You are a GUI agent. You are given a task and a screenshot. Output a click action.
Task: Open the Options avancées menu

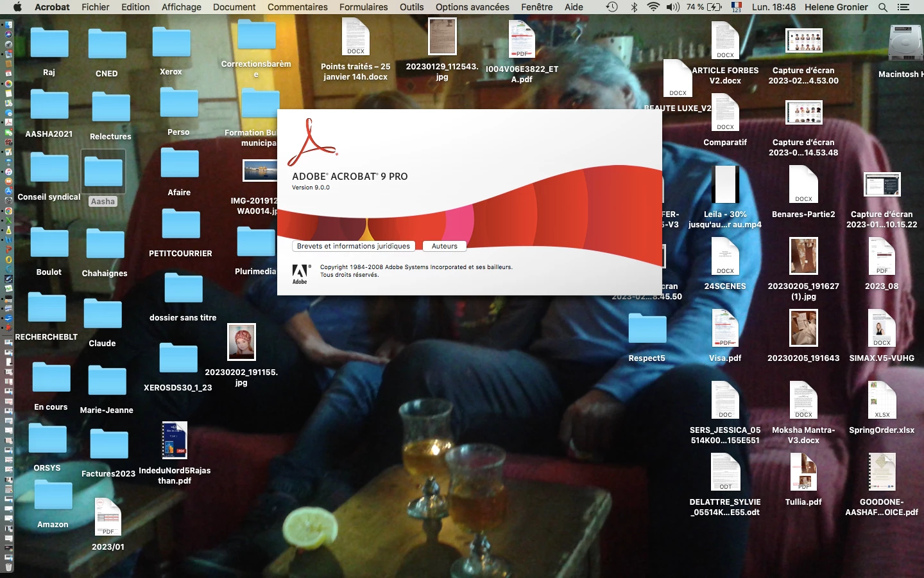(x=472, y=7)
